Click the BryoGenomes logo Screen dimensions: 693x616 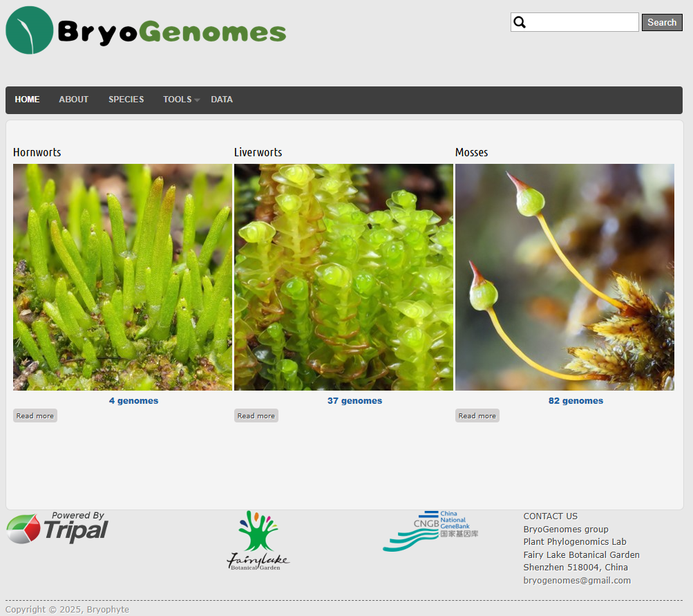click(146, 30)
